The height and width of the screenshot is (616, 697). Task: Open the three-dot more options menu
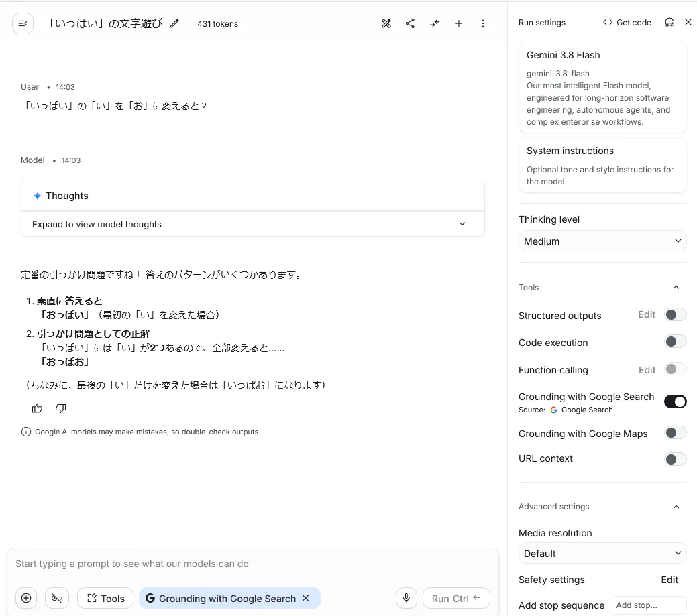click(x=483, y=23)
